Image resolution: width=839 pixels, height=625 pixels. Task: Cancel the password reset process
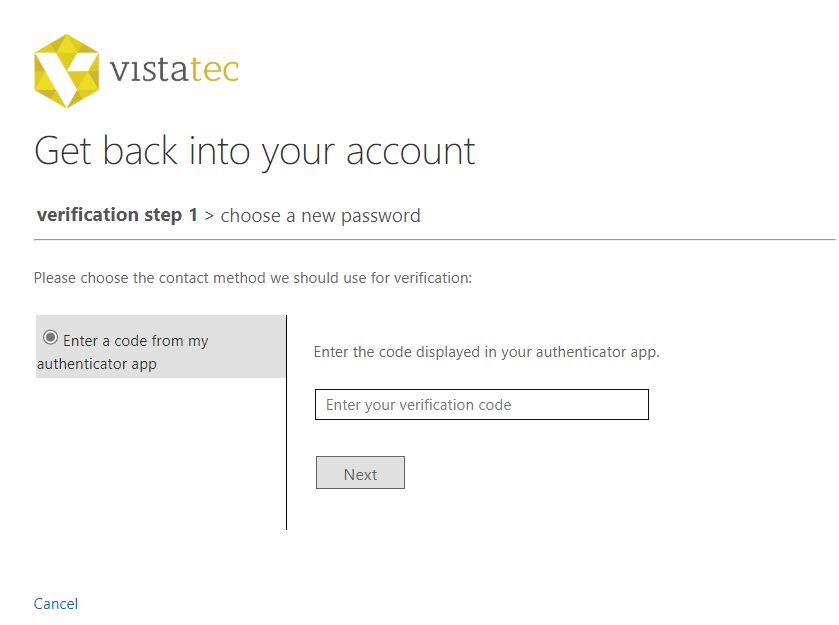(x=56, y=604)
